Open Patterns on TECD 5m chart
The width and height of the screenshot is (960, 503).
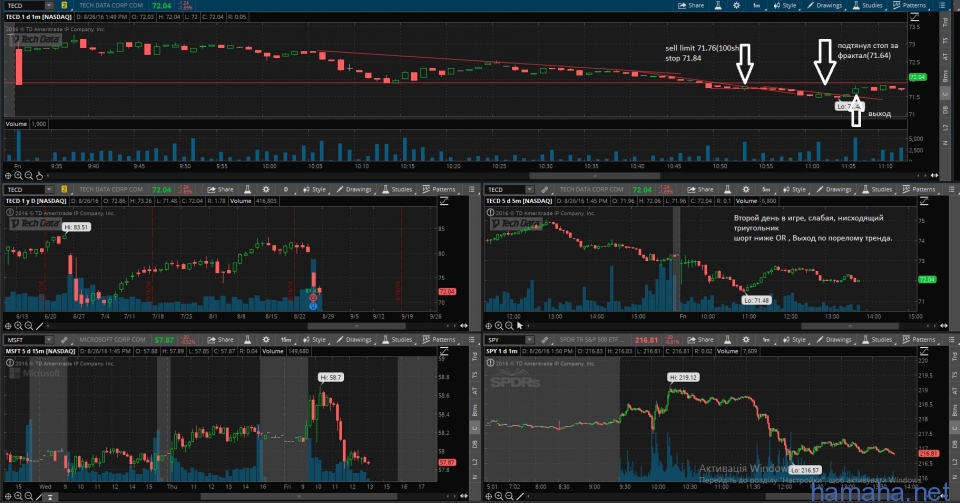click(x=919, y=190)
